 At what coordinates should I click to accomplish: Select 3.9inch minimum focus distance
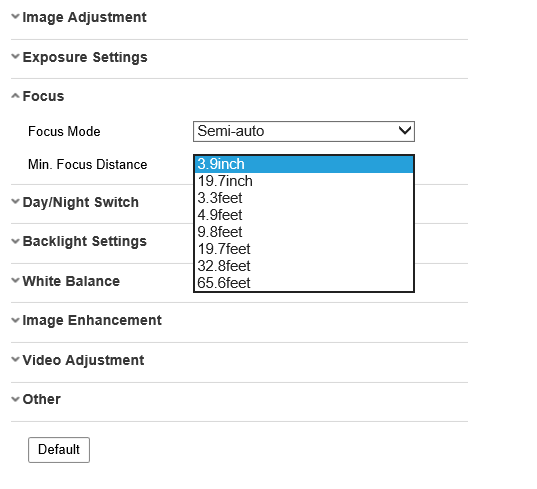pyautogui.click(x=304, y=164)
